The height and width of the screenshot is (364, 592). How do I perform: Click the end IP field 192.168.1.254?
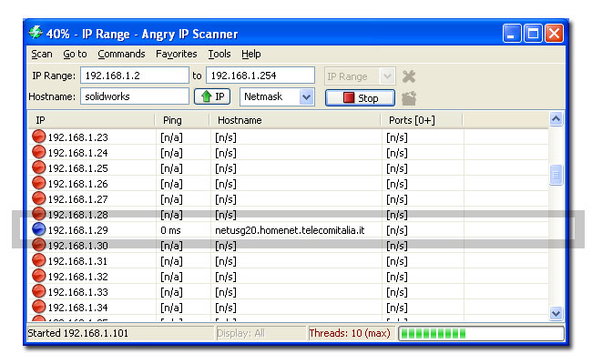point(260,76)
